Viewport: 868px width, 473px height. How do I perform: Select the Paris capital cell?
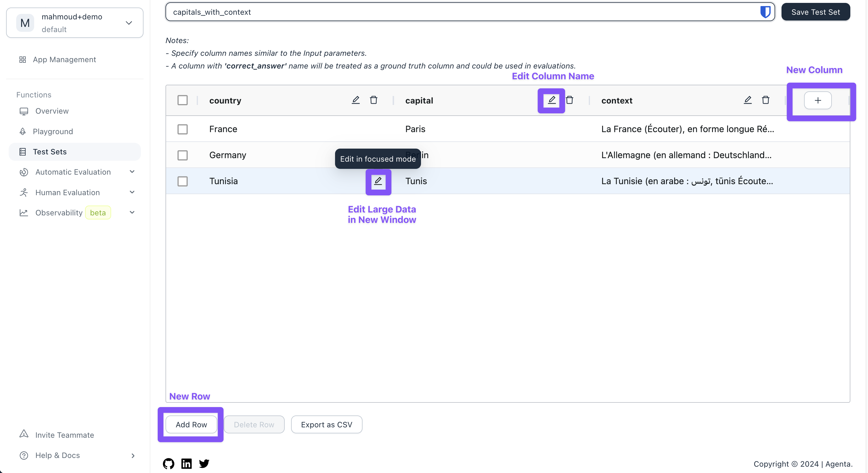pos(491,129)
